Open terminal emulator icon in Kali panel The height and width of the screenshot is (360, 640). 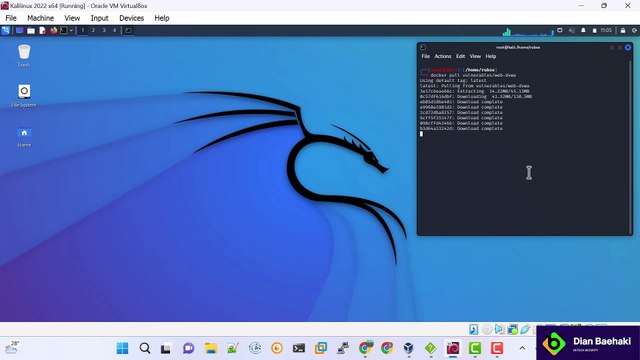[64, 31]
